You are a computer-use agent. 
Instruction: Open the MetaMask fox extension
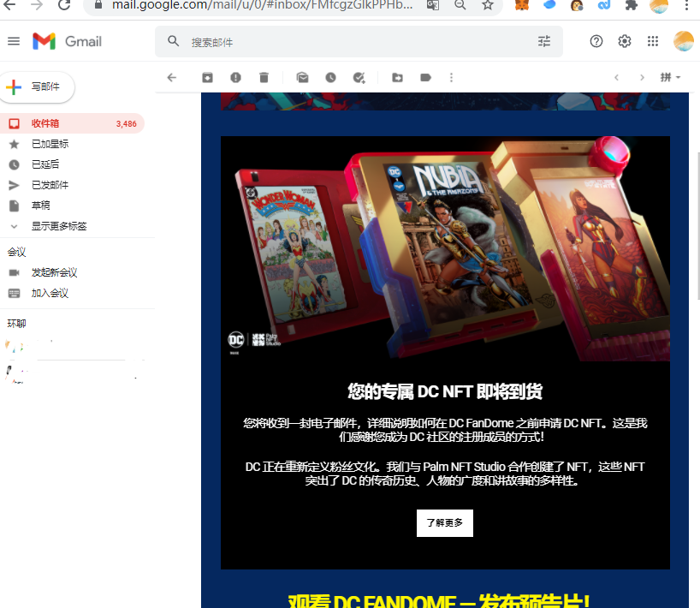coord(522,5)
